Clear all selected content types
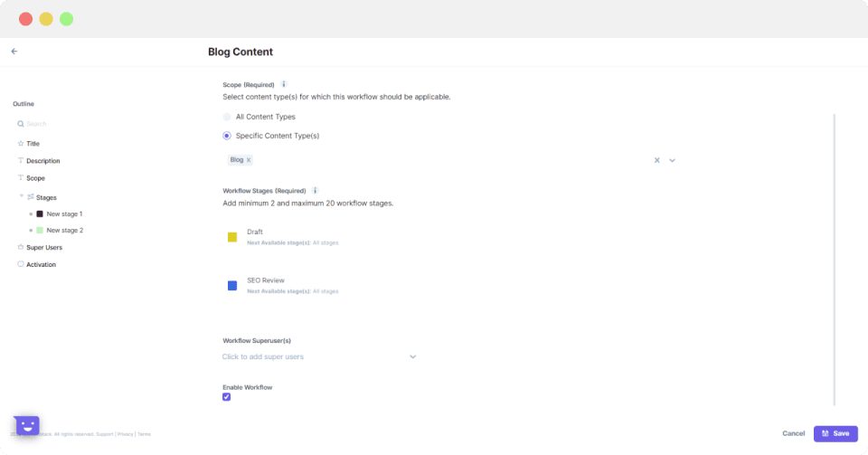Image resolution: width=868 pixels, height=455 pixels. [657, 160]
